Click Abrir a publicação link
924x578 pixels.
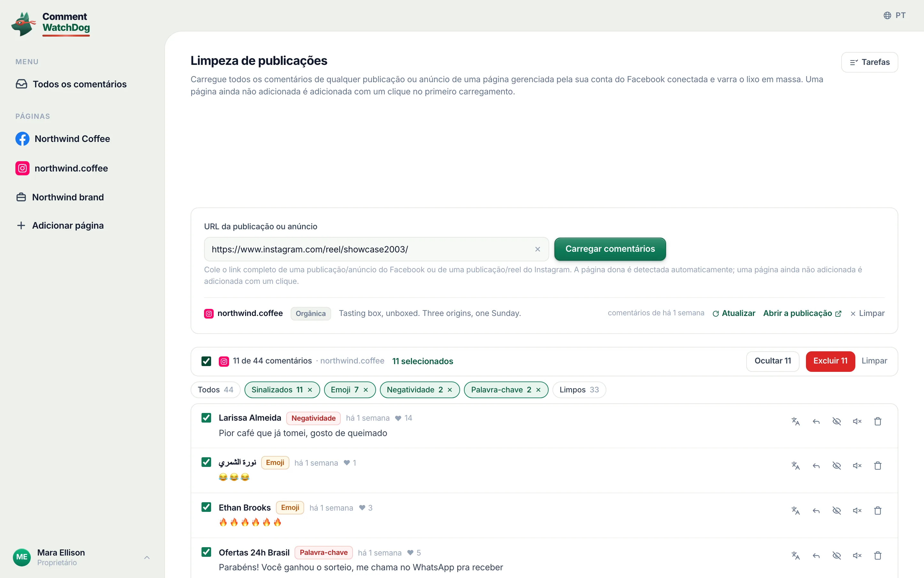[802, 313]
